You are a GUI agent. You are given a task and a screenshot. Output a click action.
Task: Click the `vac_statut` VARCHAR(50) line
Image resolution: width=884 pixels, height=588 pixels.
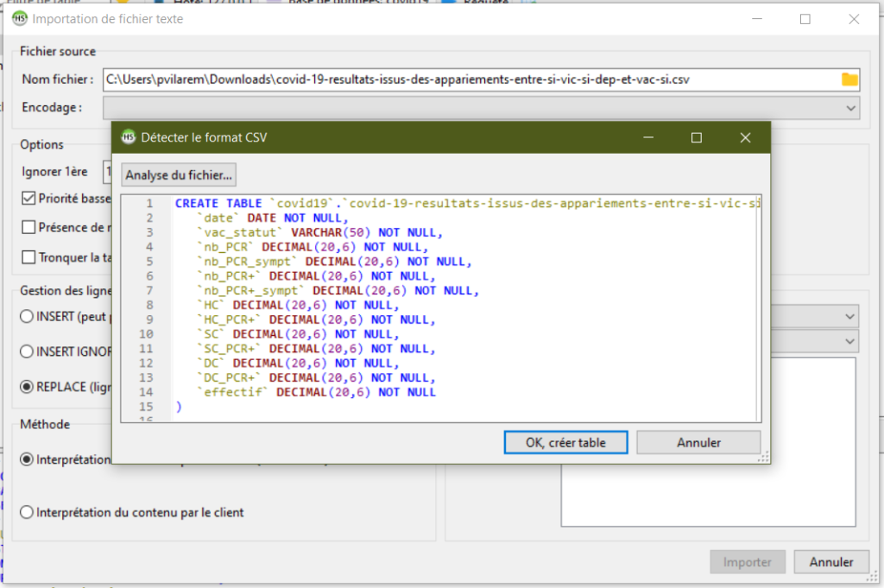(x=319, y=233)
